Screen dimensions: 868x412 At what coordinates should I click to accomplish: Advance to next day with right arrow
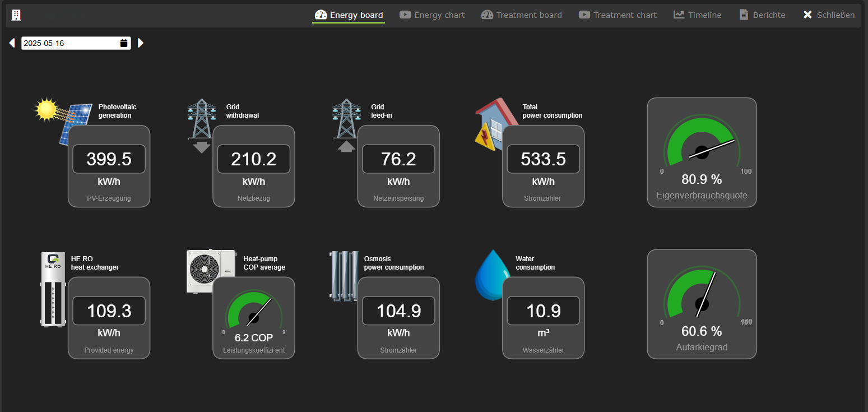141,43
